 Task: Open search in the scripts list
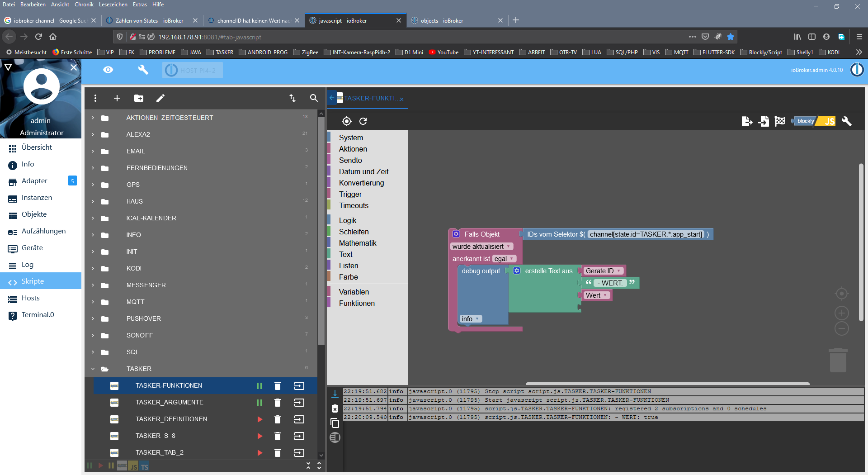coord(314,98)
